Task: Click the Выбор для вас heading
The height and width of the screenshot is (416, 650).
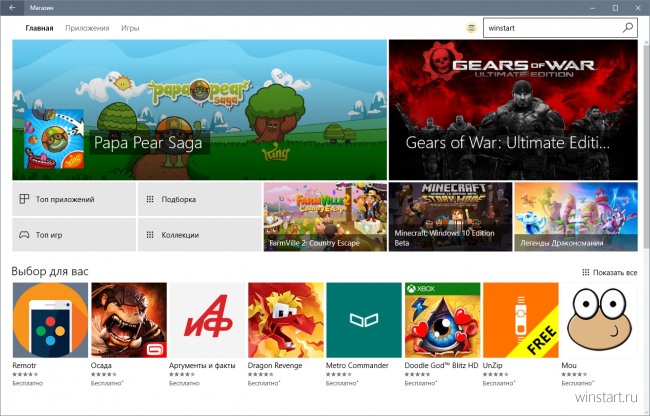Action: pyautogui.click(x=50, y=271)
